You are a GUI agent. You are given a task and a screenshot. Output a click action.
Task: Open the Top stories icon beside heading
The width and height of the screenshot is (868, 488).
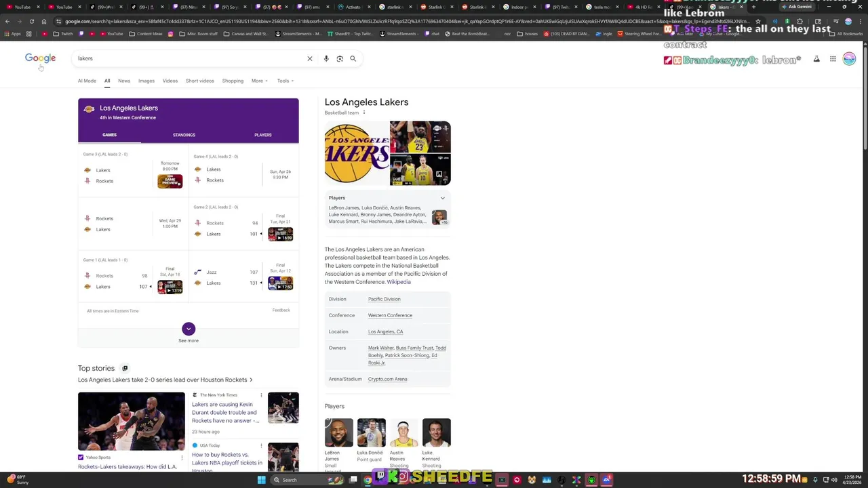click(125, 368)
